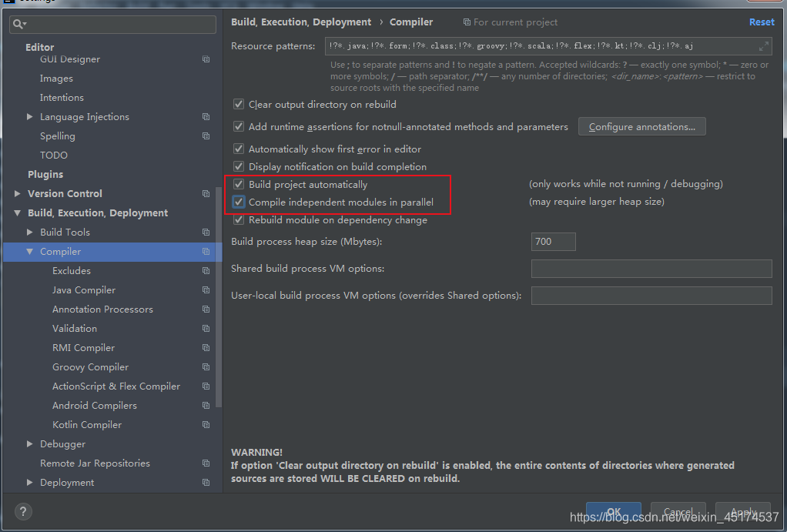Toggle Add runtime assertions for notnull-annotated methods
The height and width of the screenshot is (532, 787).
coord(239,126)
